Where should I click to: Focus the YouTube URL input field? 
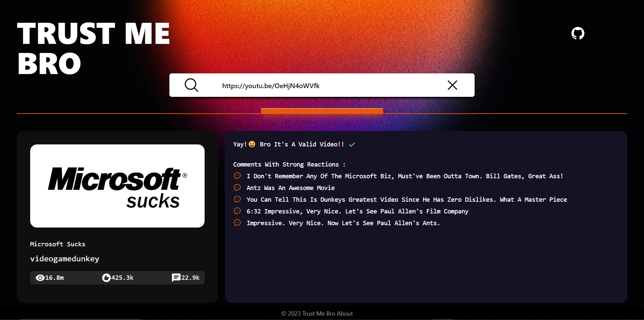click(322, 86)
